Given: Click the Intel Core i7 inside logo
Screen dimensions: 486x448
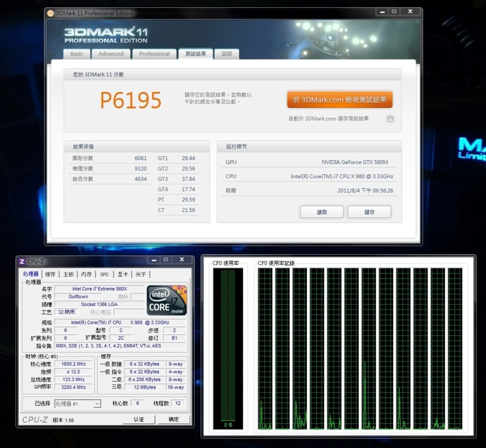Looking at the screenshot, I should pos(167,300).
